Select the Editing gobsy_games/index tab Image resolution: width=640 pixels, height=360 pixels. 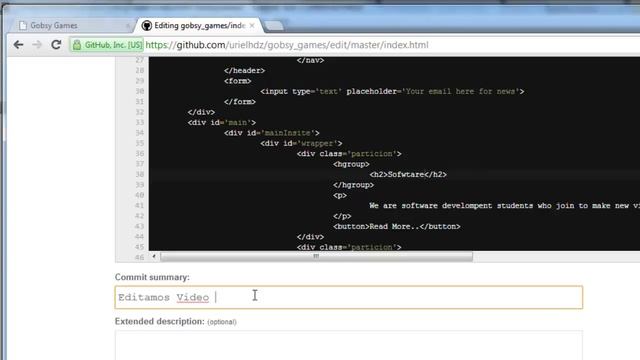click(x=199, y=25)
